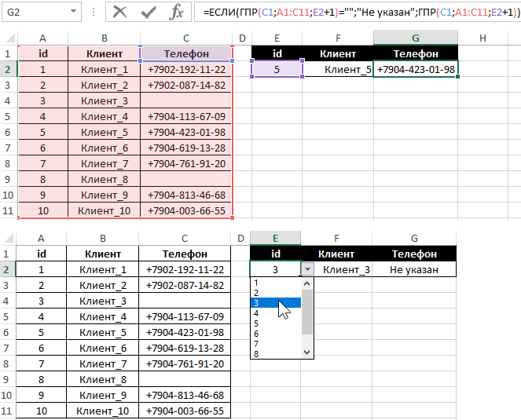Screen dimensions: 521x420
Task: Click the 'Не указан' cell in the lower sheet
Action: 415,269
